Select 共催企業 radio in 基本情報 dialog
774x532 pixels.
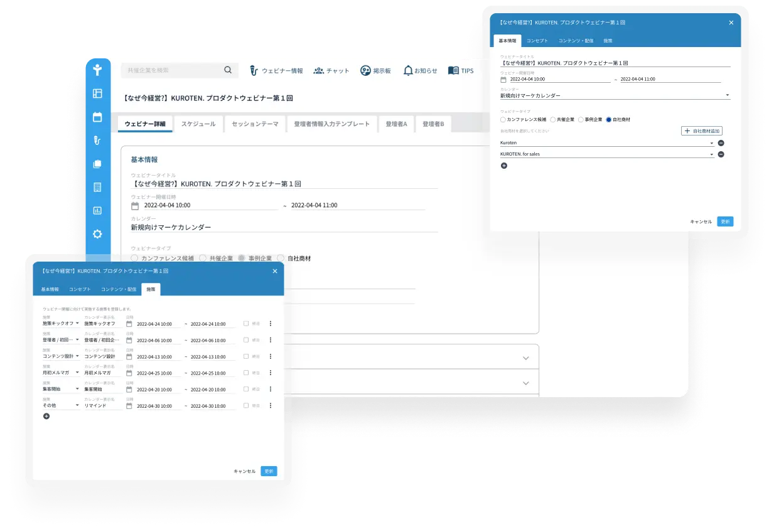click(552, 119)
